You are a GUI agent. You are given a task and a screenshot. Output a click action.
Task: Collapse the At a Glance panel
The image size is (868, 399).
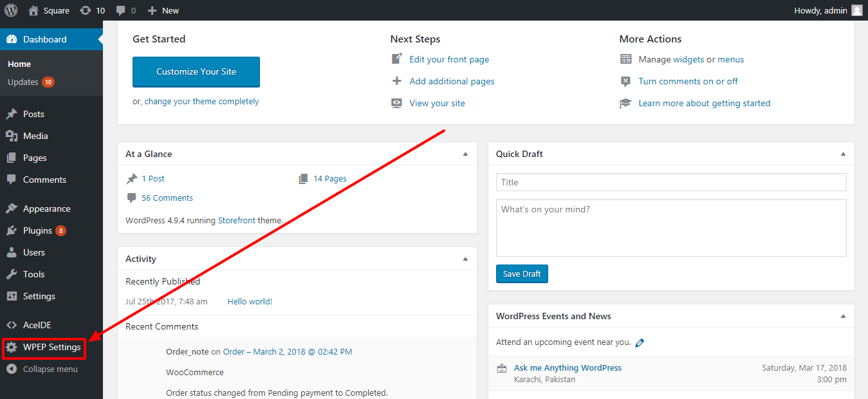465,154
